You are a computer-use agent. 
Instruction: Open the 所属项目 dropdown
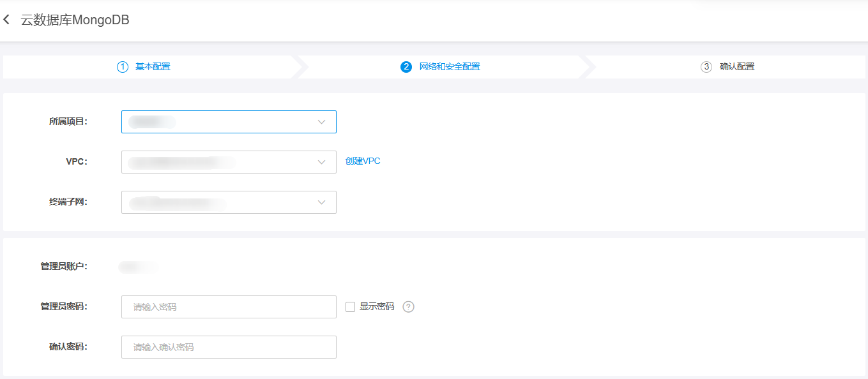[229, 122]
